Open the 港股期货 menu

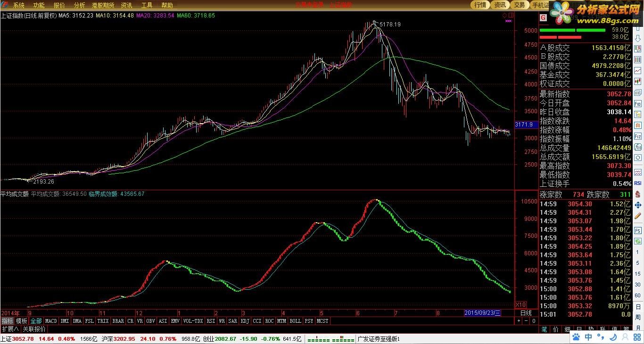coord(103,5)
